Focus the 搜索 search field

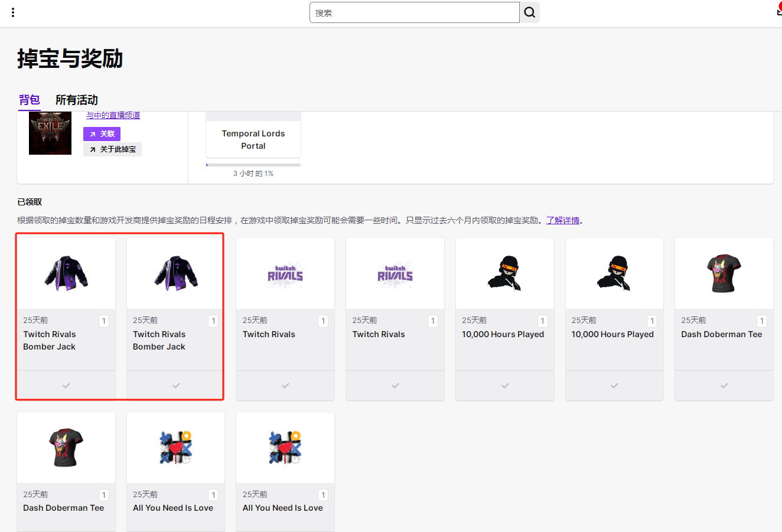(415, 12)
